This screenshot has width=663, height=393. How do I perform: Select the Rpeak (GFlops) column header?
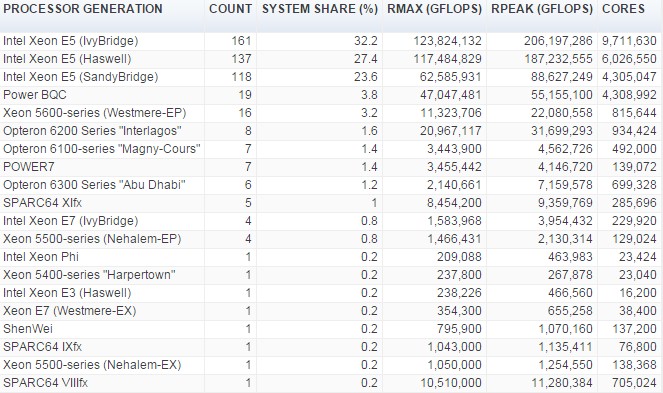click(542, 9)
